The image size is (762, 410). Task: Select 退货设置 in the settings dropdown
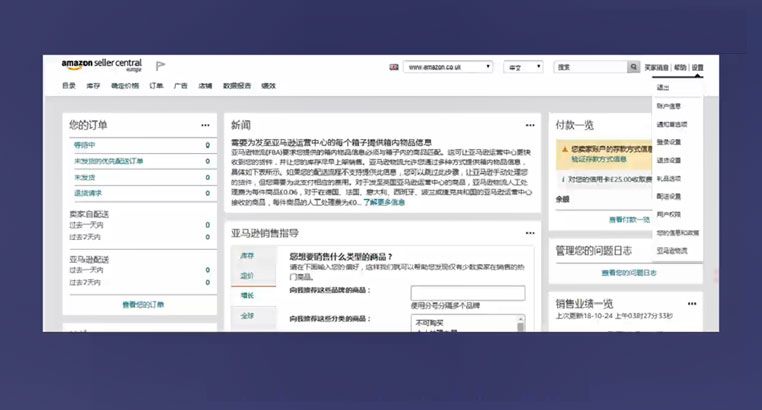coord(669,160)
